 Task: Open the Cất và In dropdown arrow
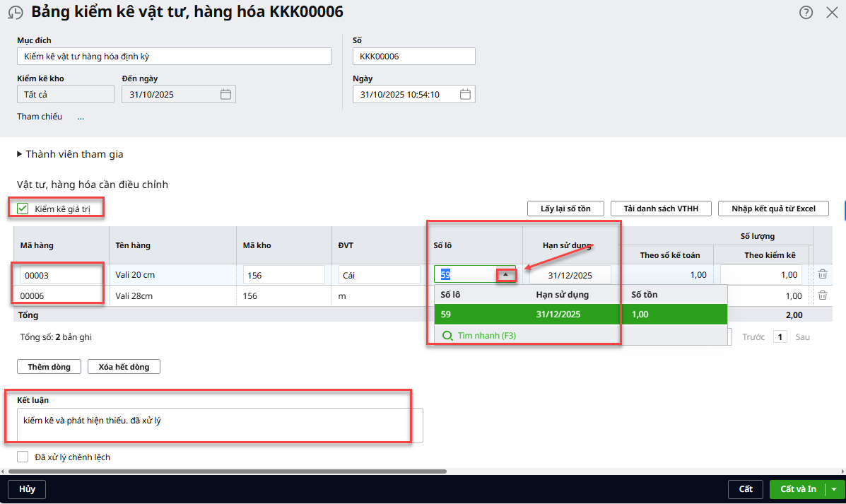click(834, 489)
